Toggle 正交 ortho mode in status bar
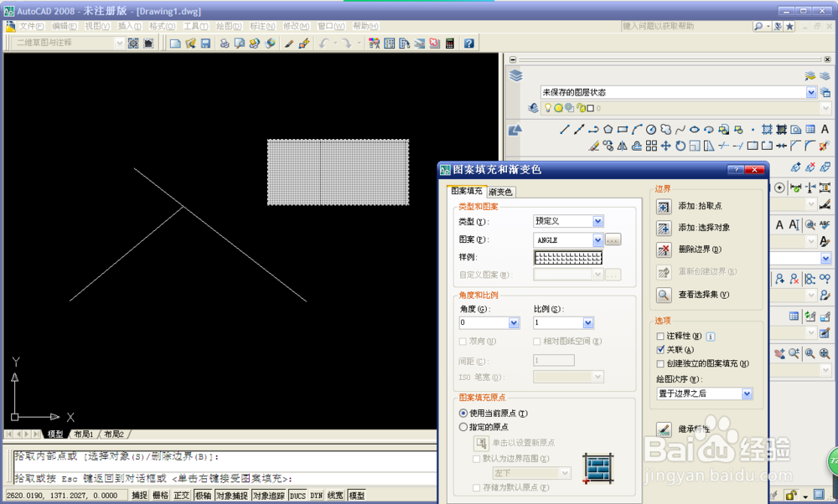Image resolution: width=838 pixels, height=504 pixels. point(181,496)
